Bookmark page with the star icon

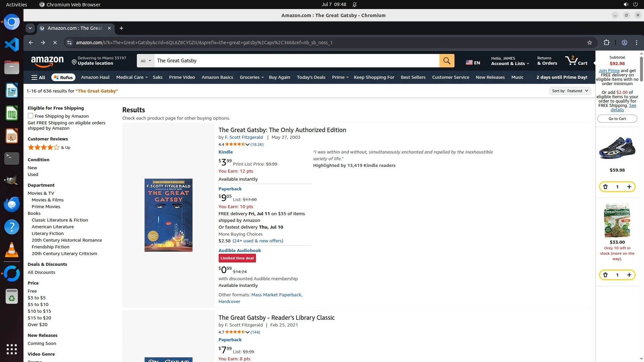point(589,43)
